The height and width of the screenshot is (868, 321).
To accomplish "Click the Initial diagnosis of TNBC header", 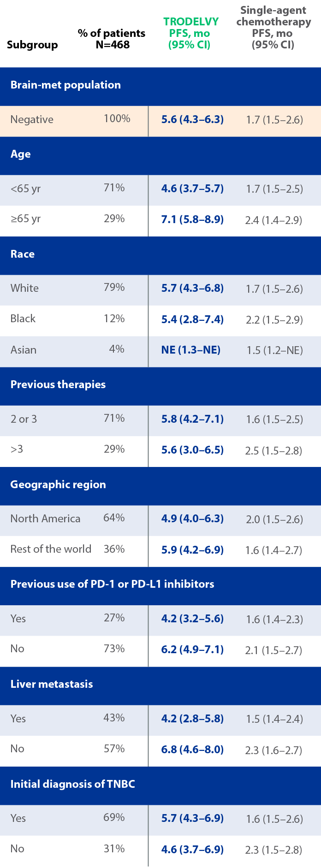I will pos(73,785).
